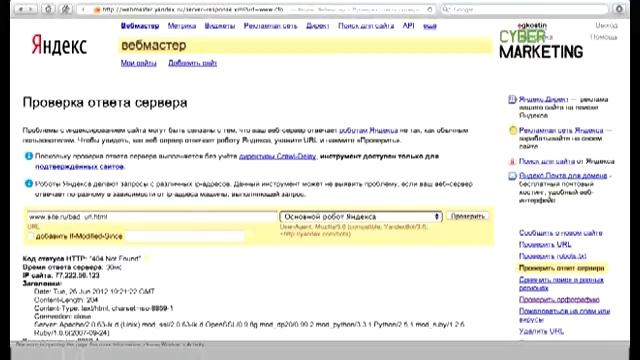This screenshot has width=640, height=360.
Task: Click the Яндекс.Директ promo link
Action: pos(543,99)
